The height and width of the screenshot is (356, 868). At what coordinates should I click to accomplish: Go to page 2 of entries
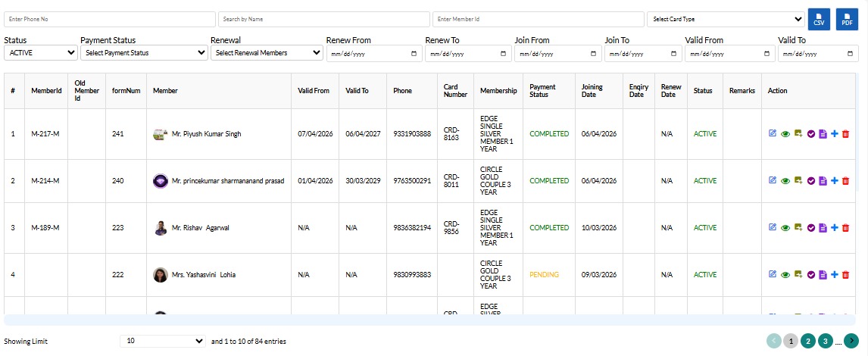coord(808,342)
